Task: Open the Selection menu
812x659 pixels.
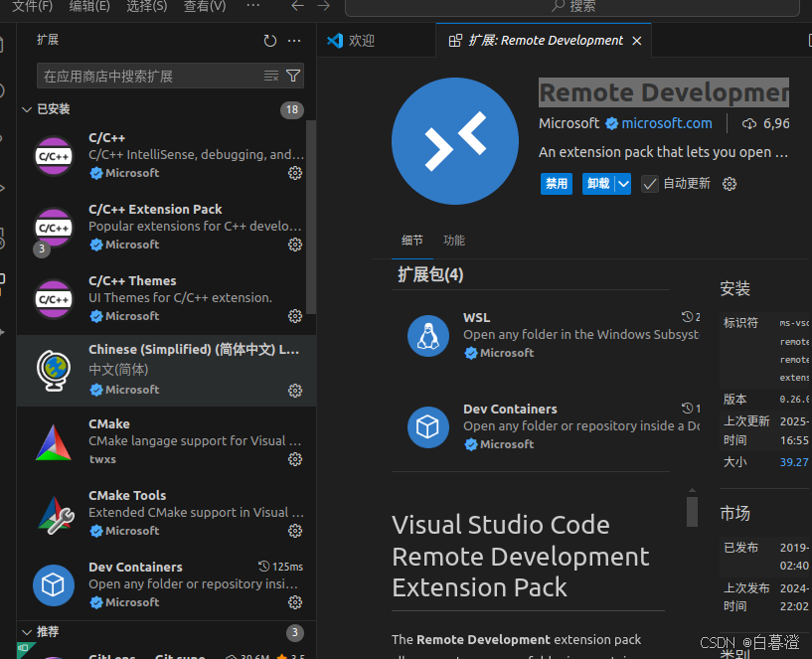Action: coord(146,6)
